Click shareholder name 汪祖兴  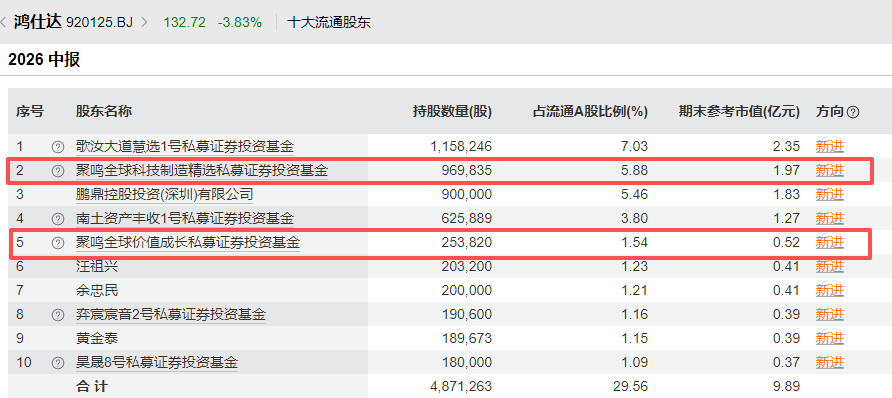point(97,266)
